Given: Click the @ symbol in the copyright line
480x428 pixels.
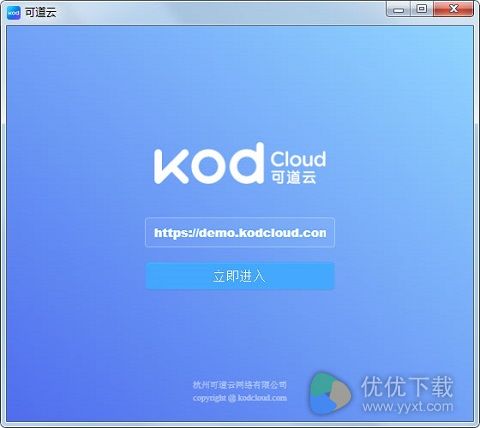Looking at the screenshot, I should click(232, 398).
